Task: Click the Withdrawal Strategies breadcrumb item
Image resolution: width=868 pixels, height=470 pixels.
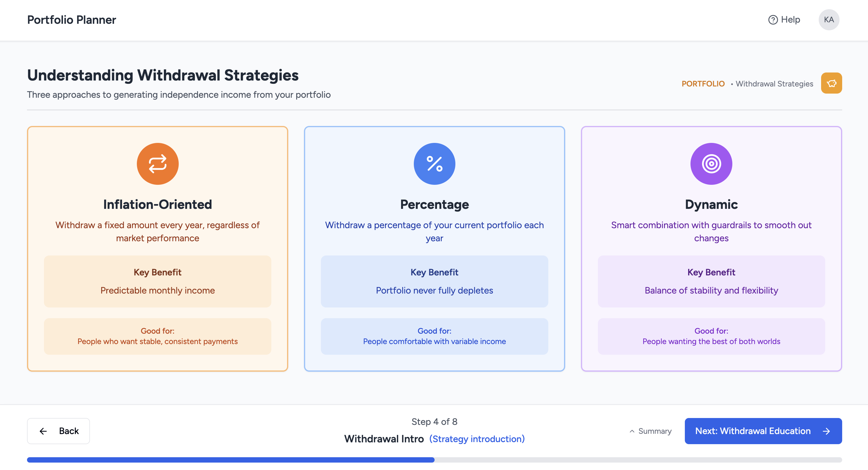Action: (774, 83)
